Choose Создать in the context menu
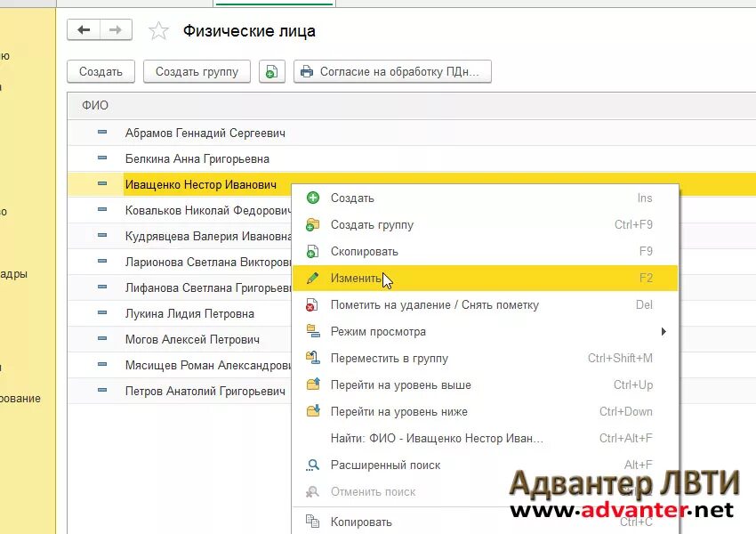 point(485,198)
